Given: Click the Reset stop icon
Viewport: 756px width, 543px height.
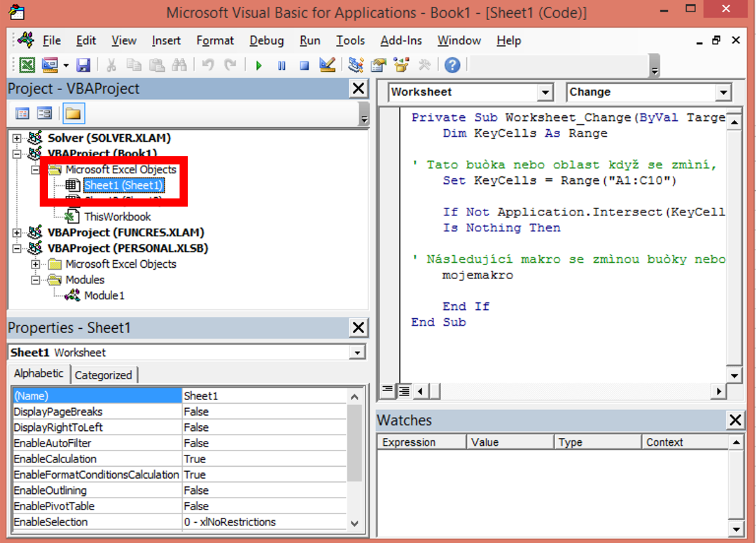Looking at the screenshot, I should point(304,65).
